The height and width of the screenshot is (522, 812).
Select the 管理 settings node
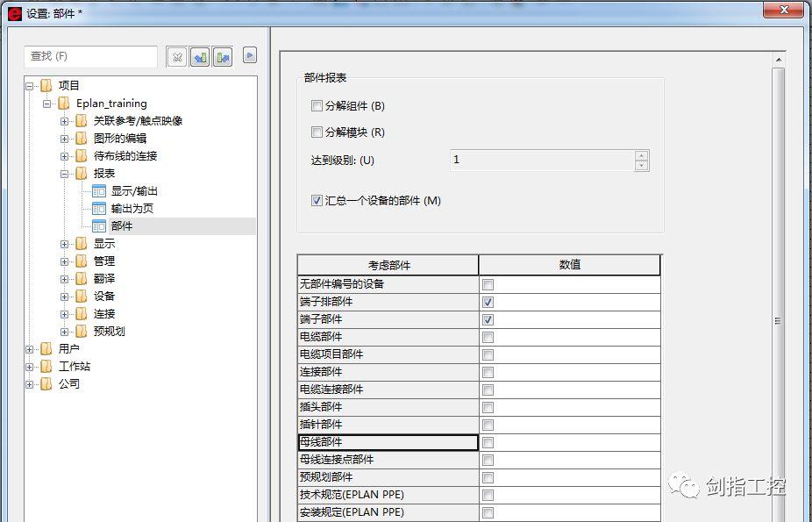tap(105, 261)
